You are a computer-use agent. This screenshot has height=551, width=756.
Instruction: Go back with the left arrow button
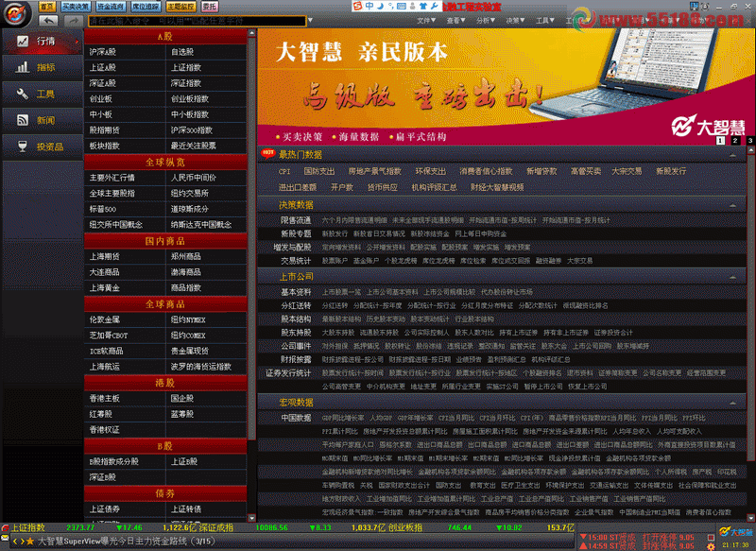[49, 21]
